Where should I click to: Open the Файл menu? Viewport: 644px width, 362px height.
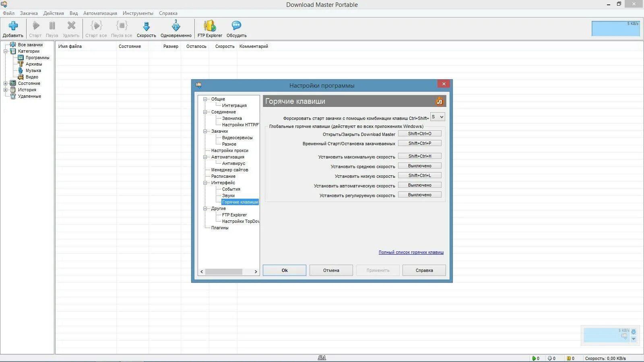point(8,13)
